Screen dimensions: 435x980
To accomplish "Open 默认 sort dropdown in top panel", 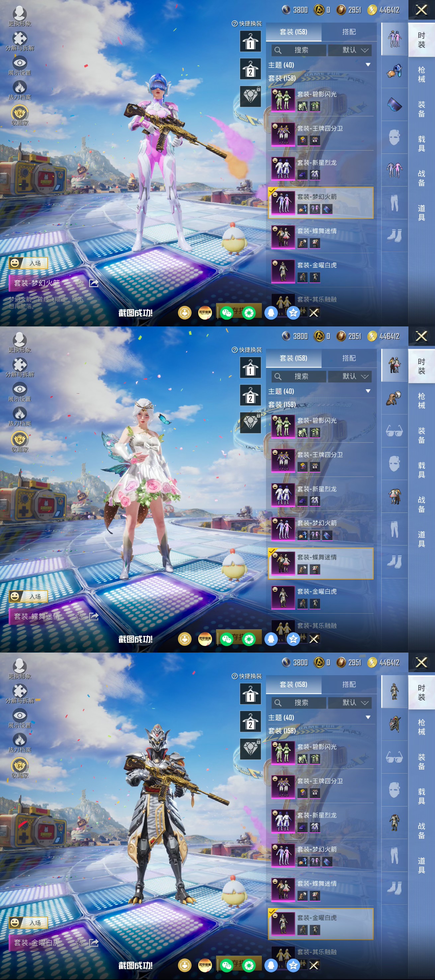I will tap(350, 50).
